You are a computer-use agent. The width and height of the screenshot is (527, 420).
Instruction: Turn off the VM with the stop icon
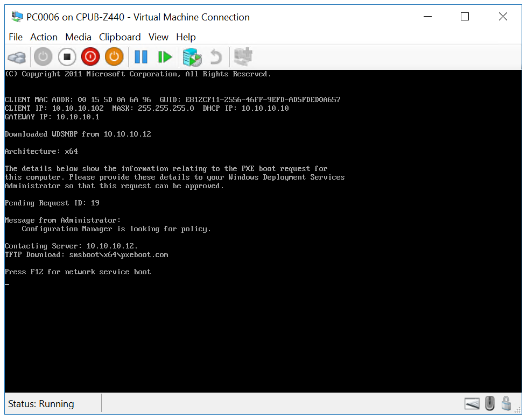tap(67, 56)
